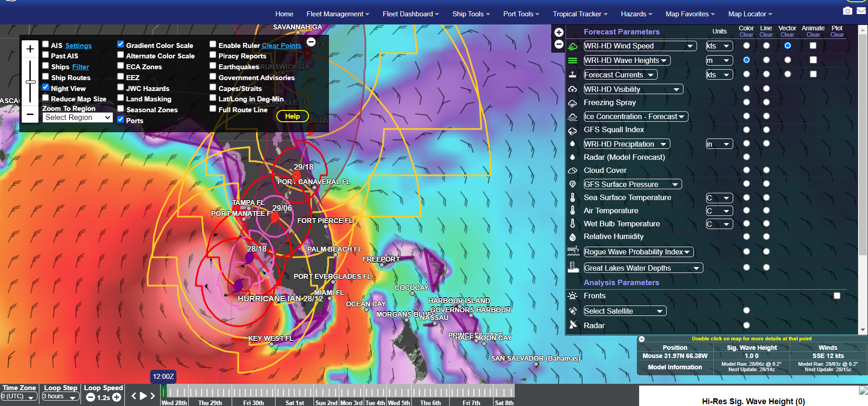
Task: Click the map zoom-in plus icon beside Forecast Parameters
Action: 559,32
